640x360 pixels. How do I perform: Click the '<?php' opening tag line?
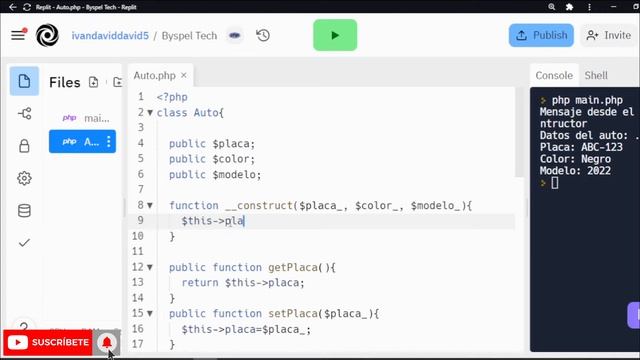click(172, 97)
